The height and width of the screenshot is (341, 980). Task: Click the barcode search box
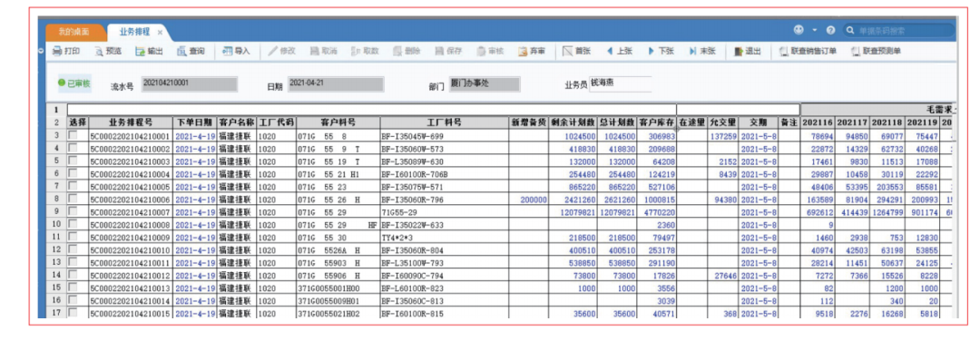(897, 30)
